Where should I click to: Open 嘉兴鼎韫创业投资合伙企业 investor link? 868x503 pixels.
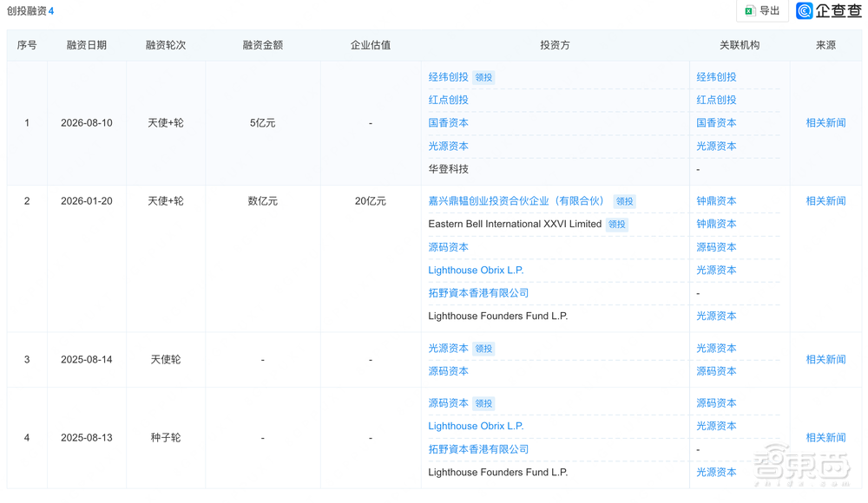(516, 201)
